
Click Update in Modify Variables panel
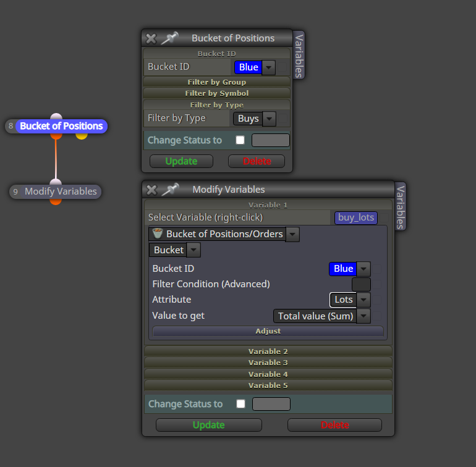[x=208, y=425]
